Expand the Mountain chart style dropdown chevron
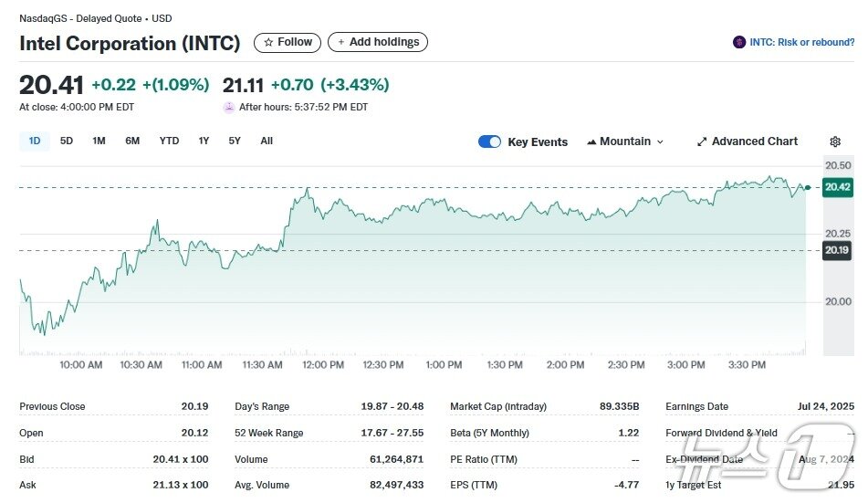868x503 pixels. point(660,142)
